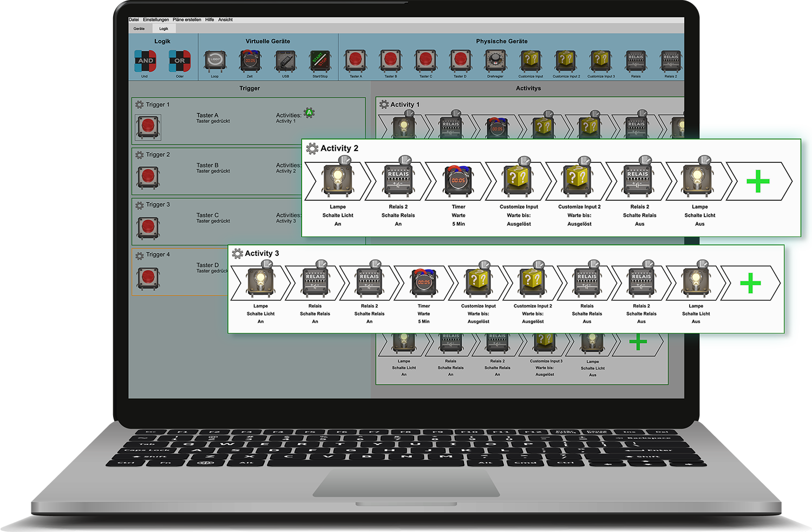Click the Start/Stop device icon
Screen dimensions: 812x532
tap(319, 61)
